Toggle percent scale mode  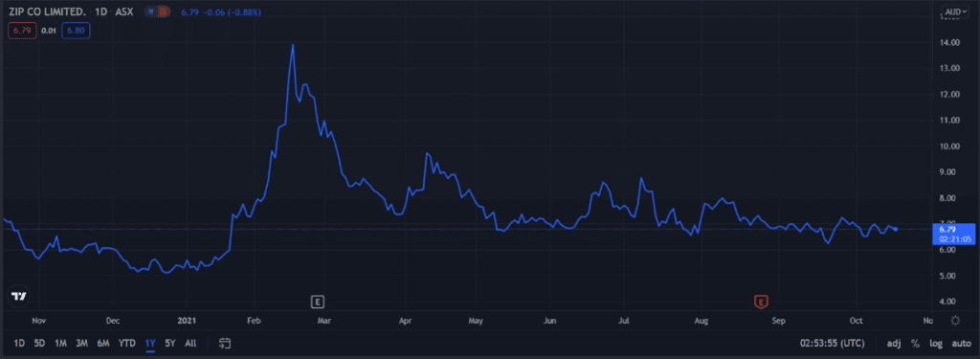coord(915,343)
